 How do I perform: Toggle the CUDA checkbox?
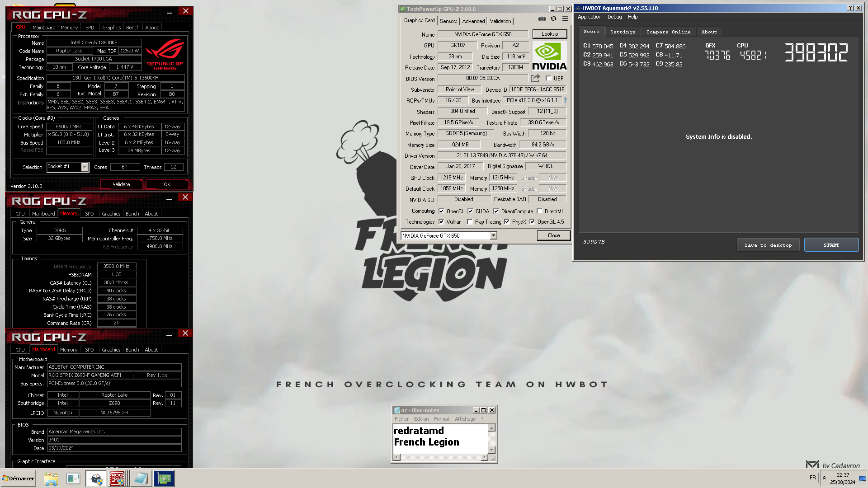tap(470, 211)
